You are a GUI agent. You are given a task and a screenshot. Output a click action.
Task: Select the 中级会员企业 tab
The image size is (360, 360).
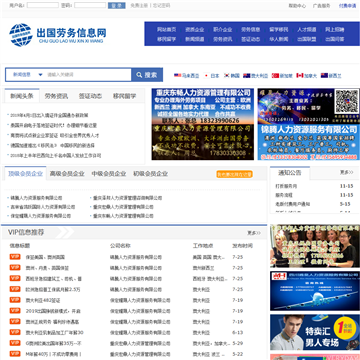(x=109, y=174)
